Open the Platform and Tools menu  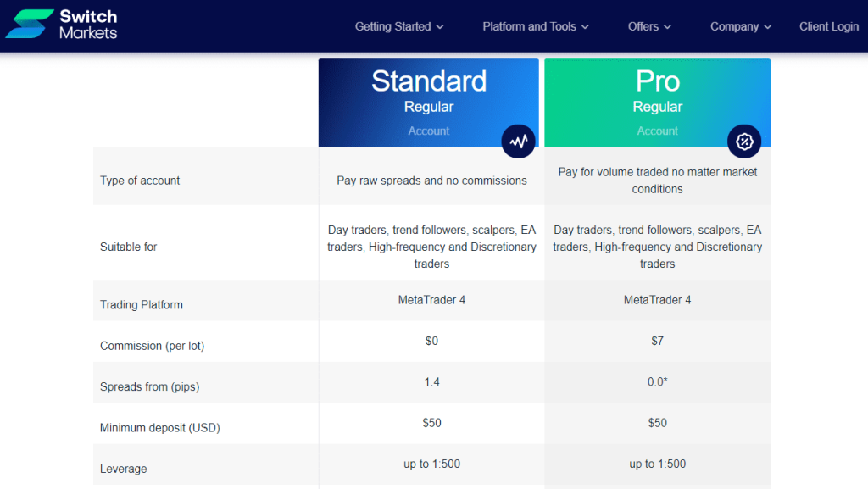click(x=536, y=26)
